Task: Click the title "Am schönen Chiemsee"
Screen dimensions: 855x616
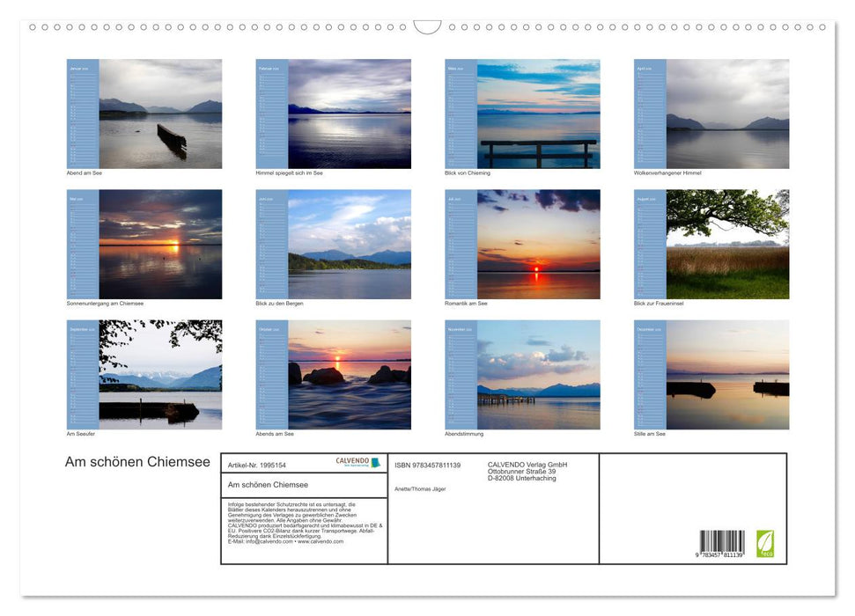Action: point(137,461)
